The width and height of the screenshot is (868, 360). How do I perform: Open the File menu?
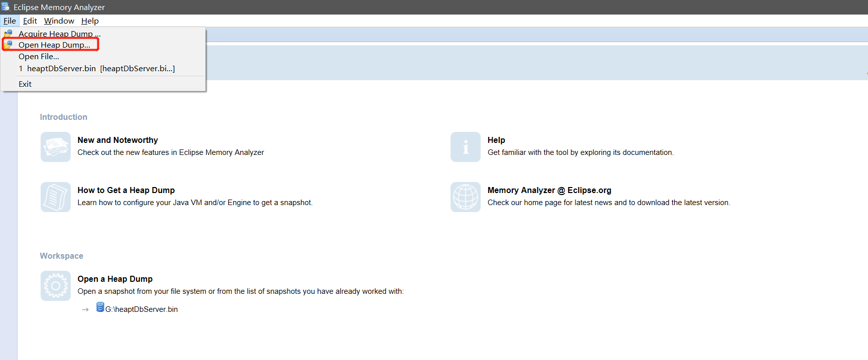pyautogui.click(x=10, y=21)
